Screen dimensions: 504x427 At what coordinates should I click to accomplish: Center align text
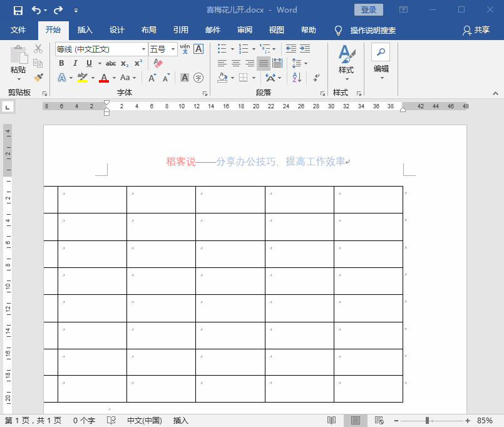coord(236,63)
